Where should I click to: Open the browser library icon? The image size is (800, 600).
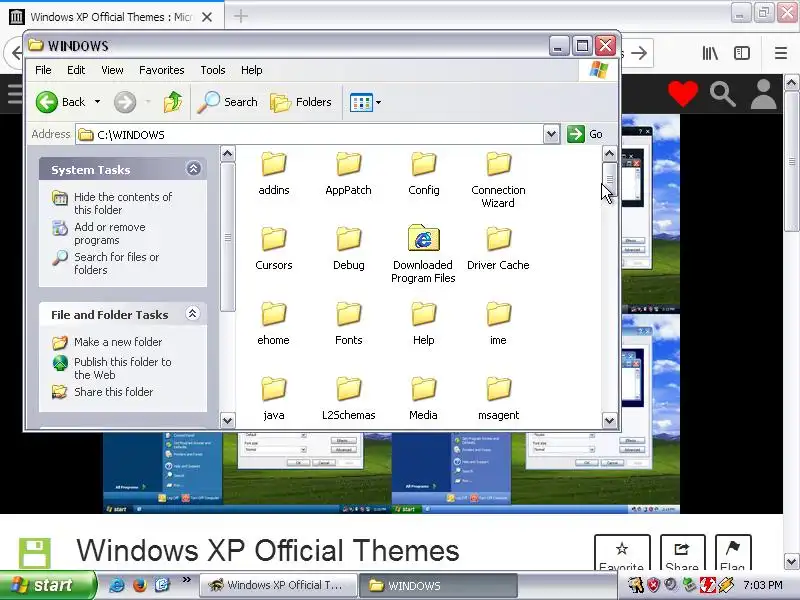(x=710, y=53)
